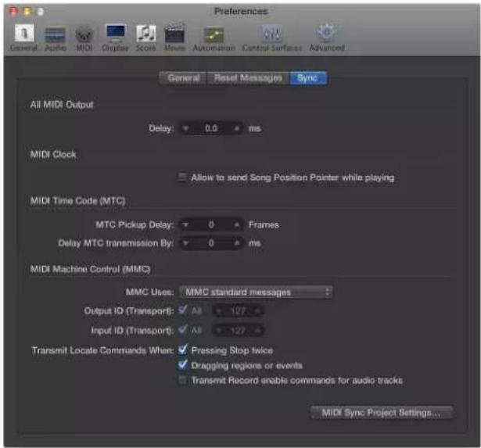Viewport: 481px width, 448px height.
Task: Enable Transmit Record enable commands for audio tracks
Action: (182, 380)
